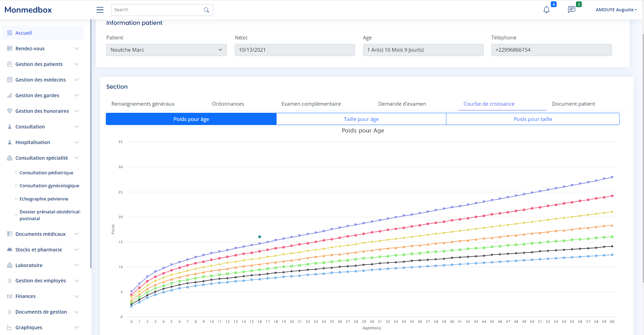Open the Patient dropdown Noutche Marc
Viewport: 644px width, 335px height.
pos(166,50)
